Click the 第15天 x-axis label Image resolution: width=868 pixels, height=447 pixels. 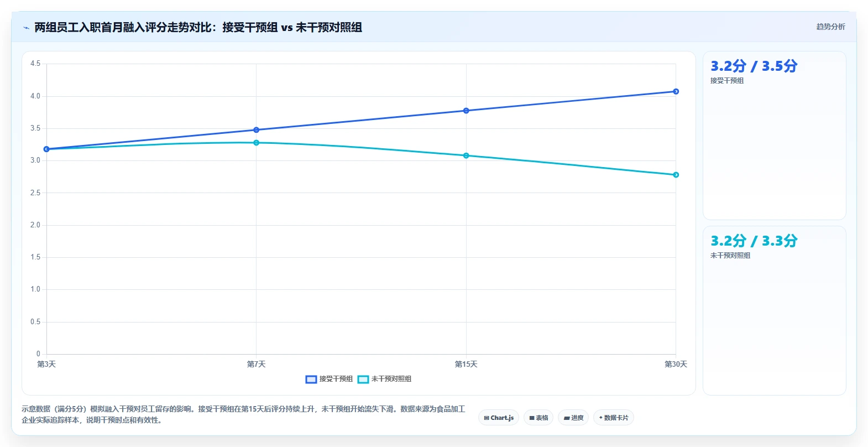[466, 364]
